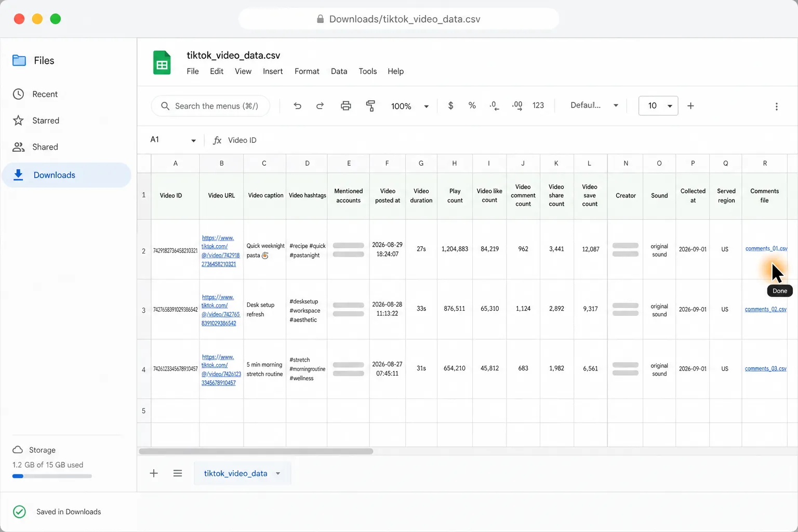The height and width of the screenshot is (532, 798).
Task: Go to Recent in sidebar
Action: (45, 94)
